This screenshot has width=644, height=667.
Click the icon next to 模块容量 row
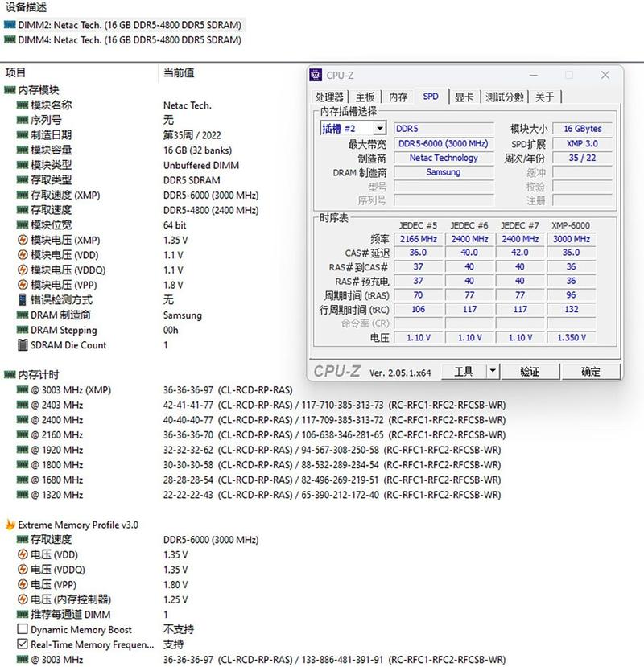coord(23,150)
